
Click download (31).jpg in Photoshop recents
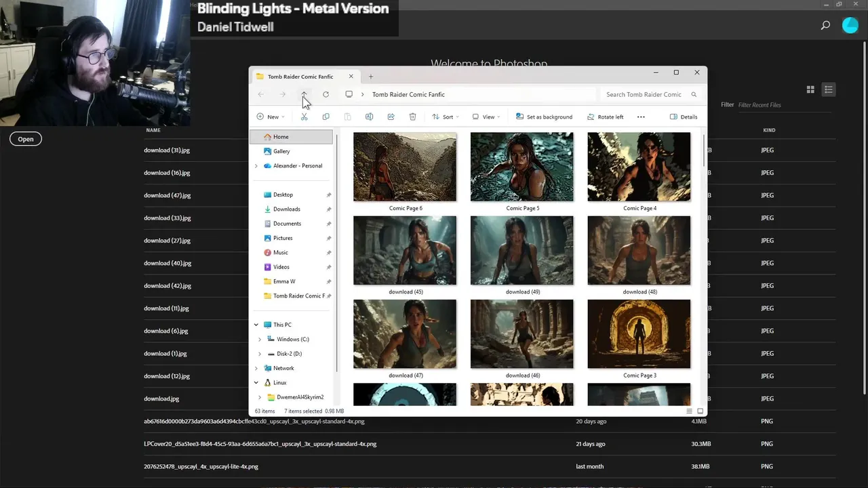point(167,150)
